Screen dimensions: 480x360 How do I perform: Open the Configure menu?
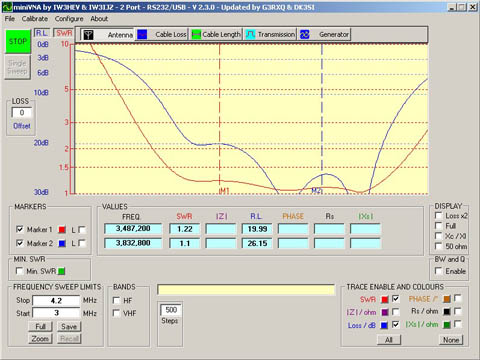tap(69, 19)
